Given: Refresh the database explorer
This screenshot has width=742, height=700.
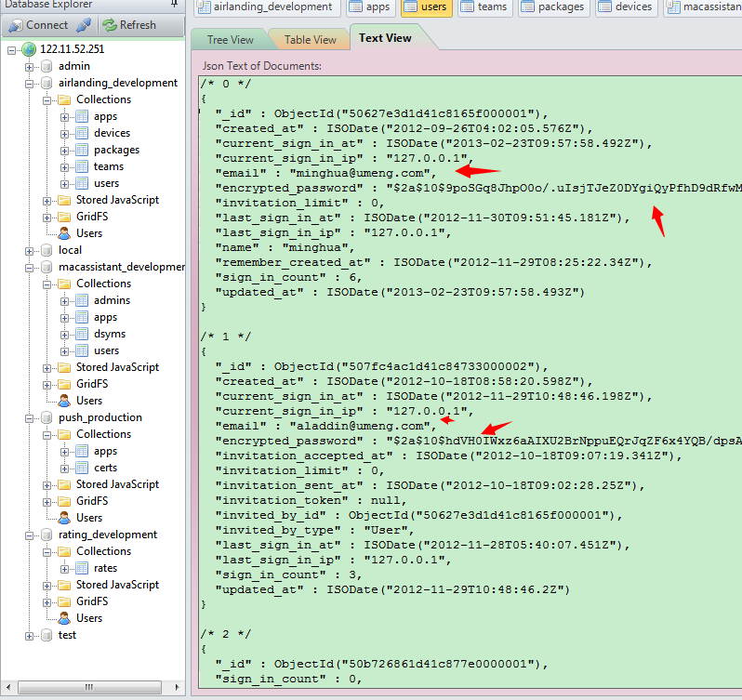Looking at the screenshot, I should pos(129,25).
